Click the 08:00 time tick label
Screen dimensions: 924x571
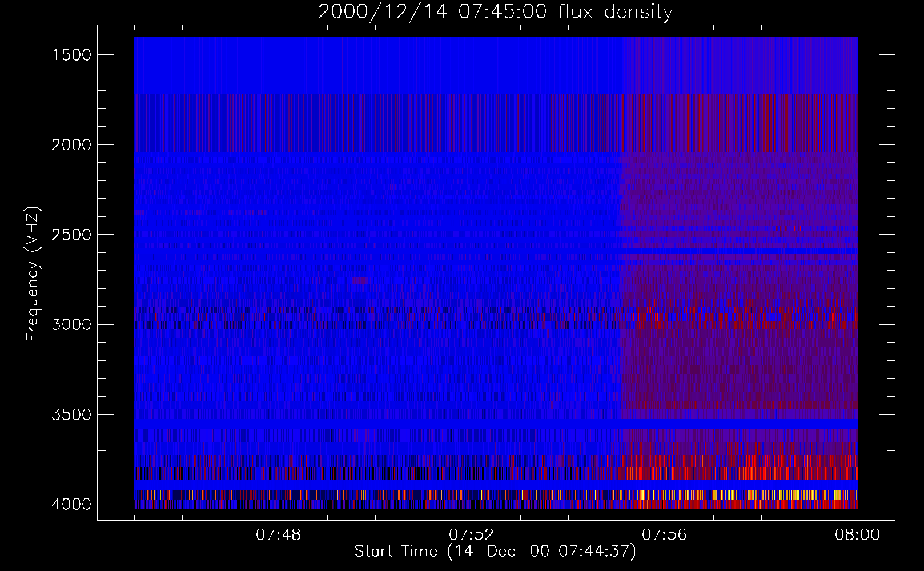tap(858, 535)
